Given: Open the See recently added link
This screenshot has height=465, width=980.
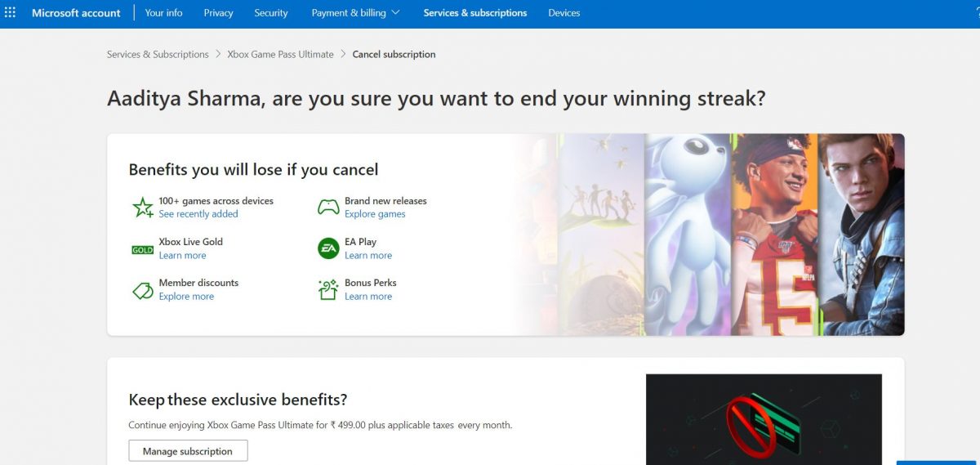Looking at the screenshot, I should pyautogui.click(x=198, y=214).
